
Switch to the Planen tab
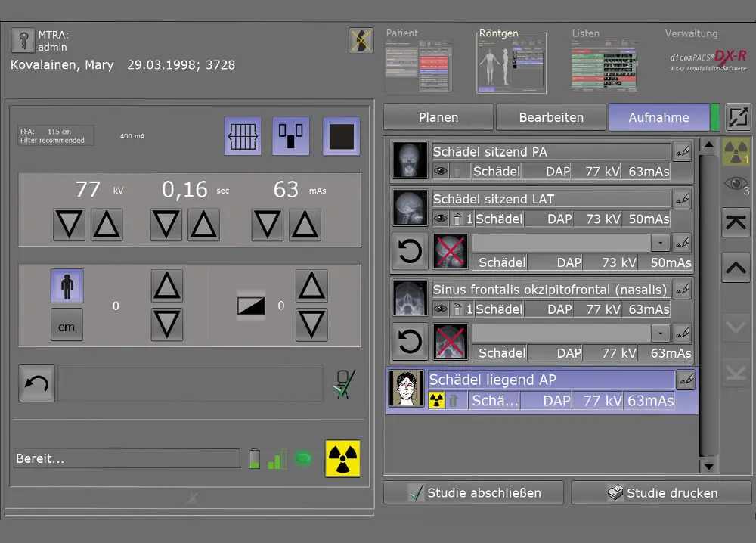438,117
